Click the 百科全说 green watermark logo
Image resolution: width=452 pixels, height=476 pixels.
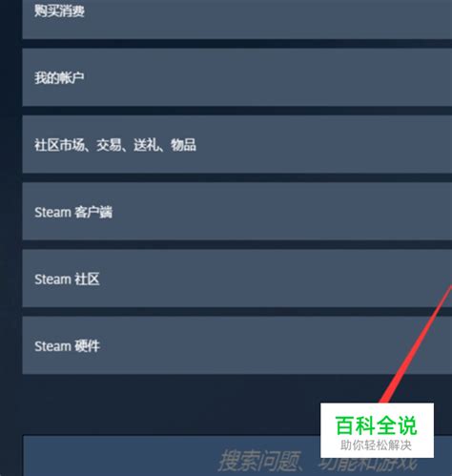point(377,425)
